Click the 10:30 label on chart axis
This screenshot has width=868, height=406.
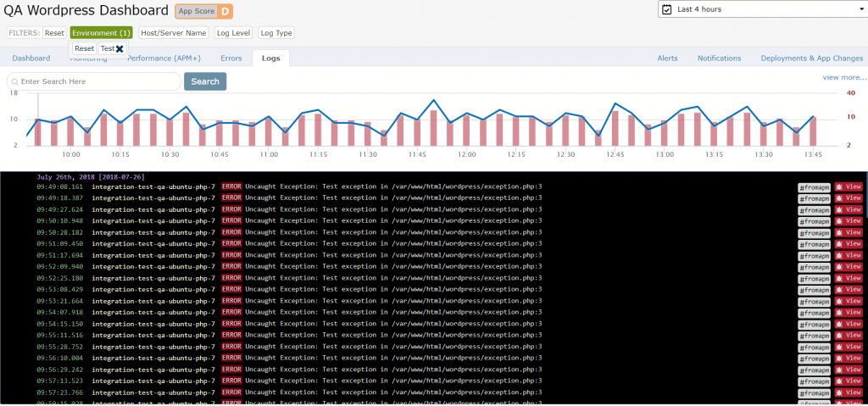tap(170, 154)
